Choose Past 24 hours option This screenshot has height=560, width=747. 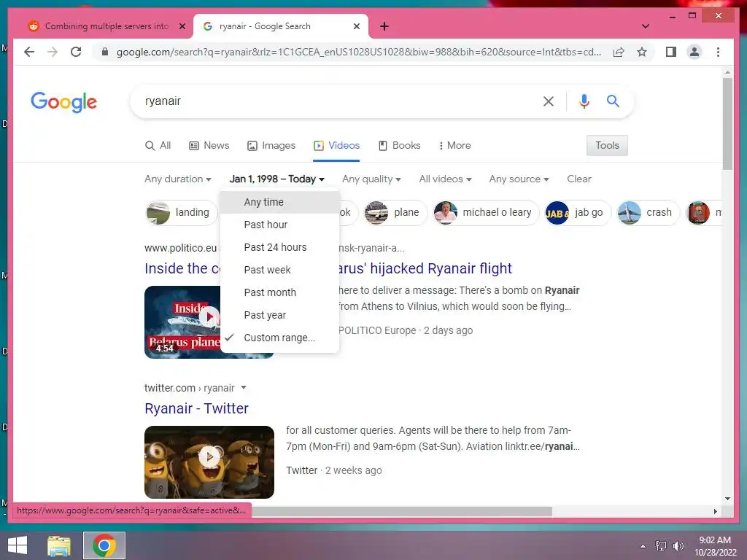click(279, 247)
